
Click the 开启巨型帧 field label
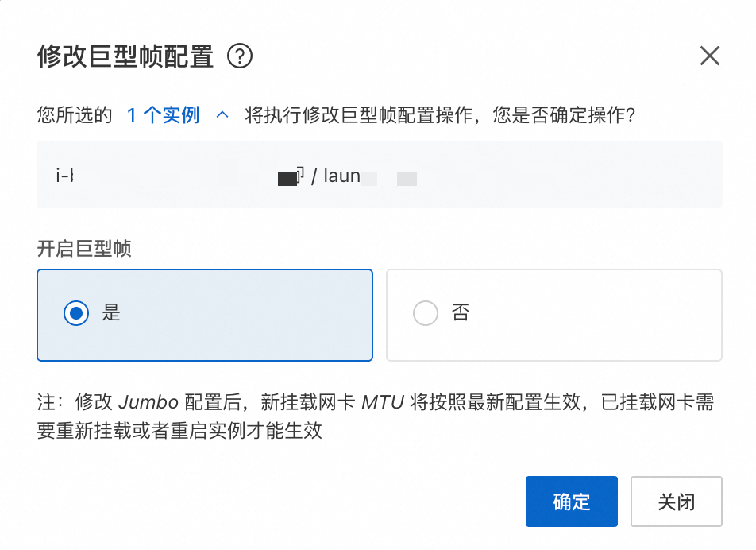click(84, 249)
